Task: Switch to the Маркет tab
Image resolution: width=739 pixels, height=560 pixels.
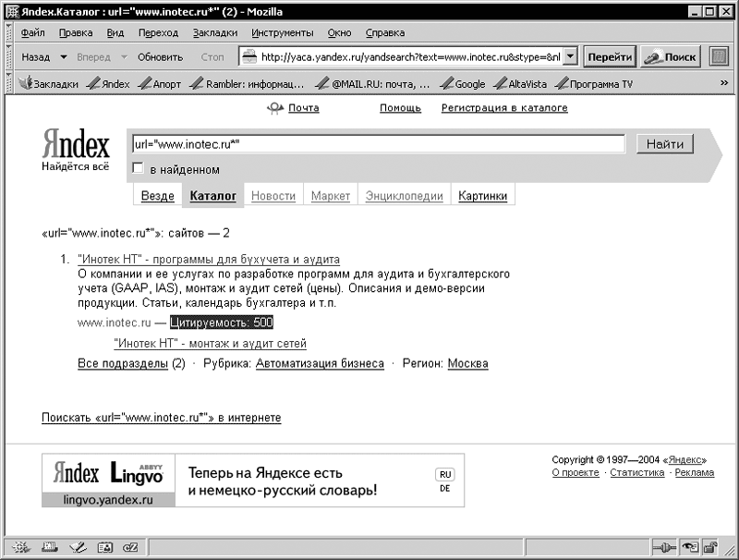Action: point(331,196)
